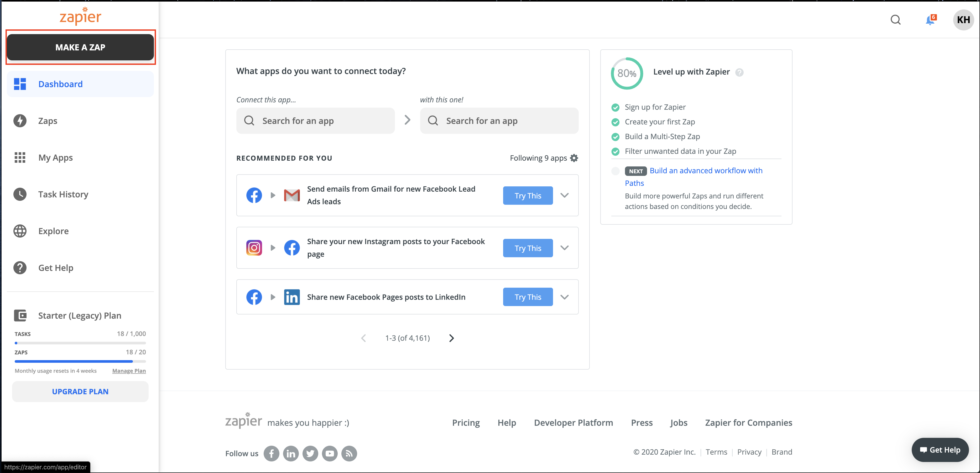The image size is (980, 473).
Task: Open the Manage Plan link
Action: (x=129, y=371)
